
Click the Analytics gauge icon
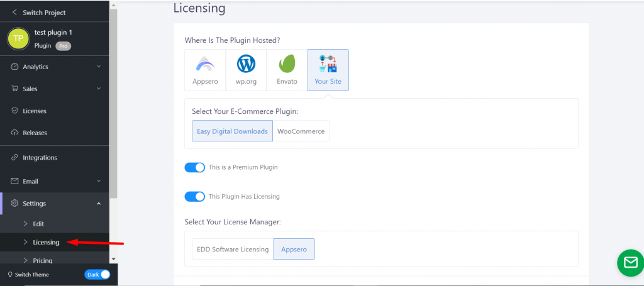point(15,67)
